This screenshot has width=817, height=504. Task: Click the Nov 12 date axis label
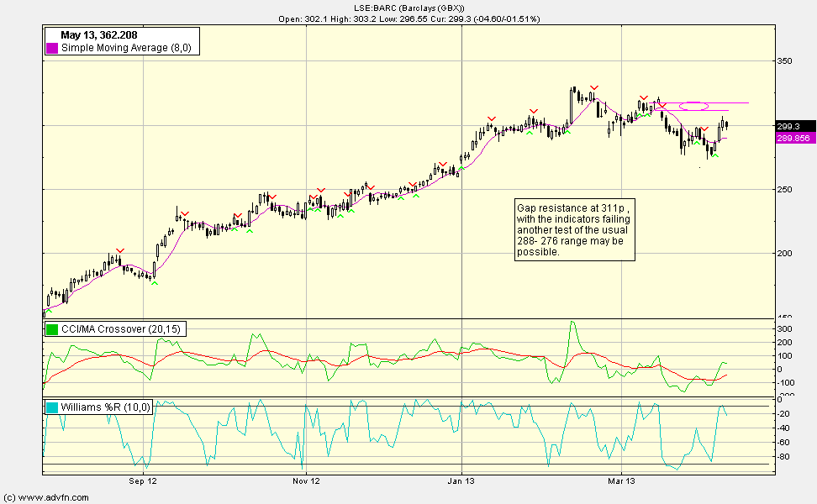306,482
